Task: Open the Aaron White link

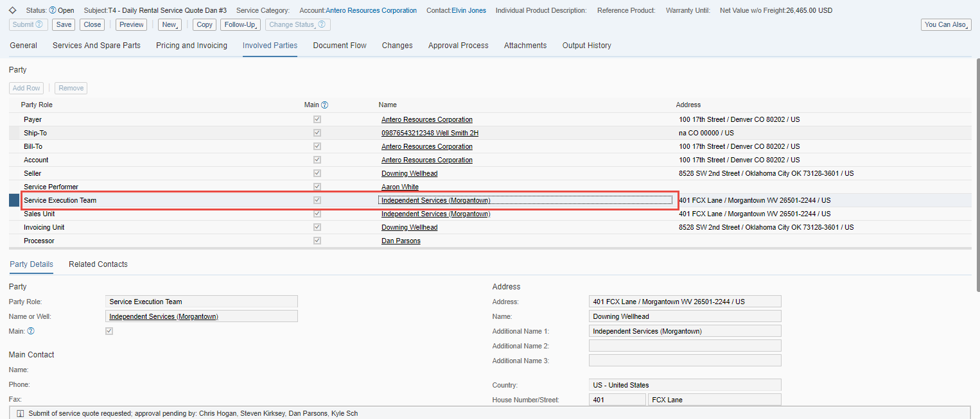Action: point(400,187)
